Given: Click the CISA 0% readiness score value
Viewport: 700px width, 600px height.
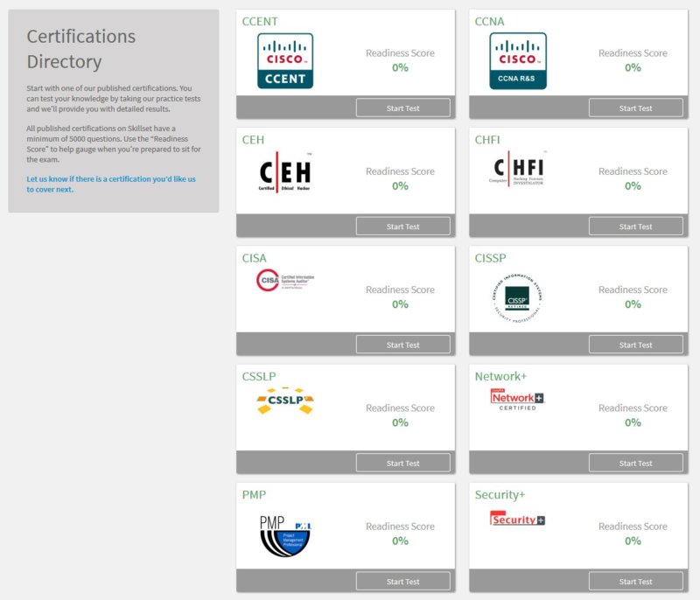Looking at the screenshot, I should click(x=400, y=303).
